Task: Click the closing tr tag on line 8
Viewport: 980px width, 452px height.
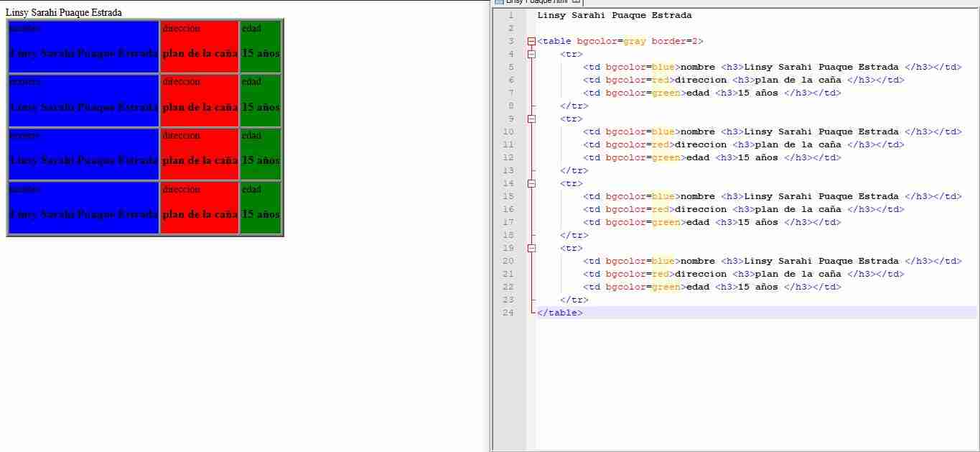Action: tap(574, 106)
